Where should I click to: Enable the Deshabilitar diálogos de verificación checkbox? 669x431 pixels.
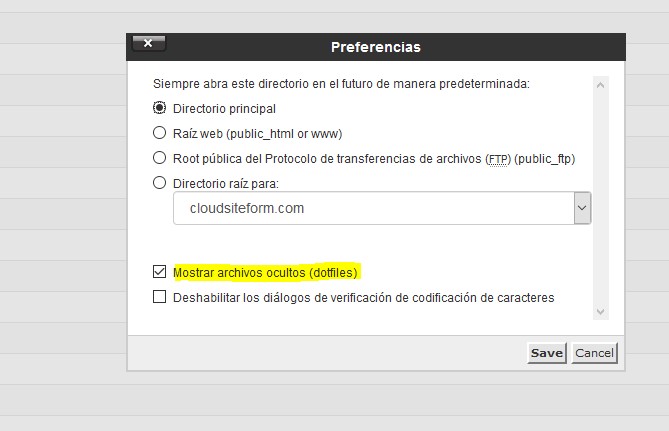pos(159,297)
